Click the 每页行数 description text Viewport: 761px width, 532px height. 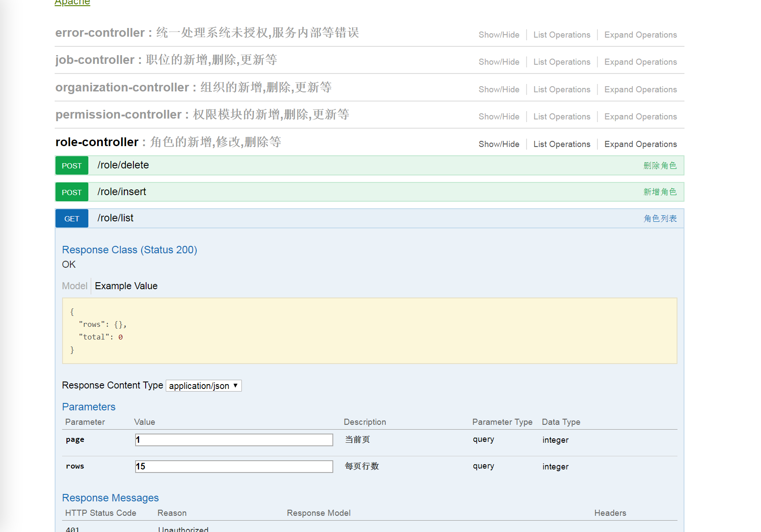point(362,466)
